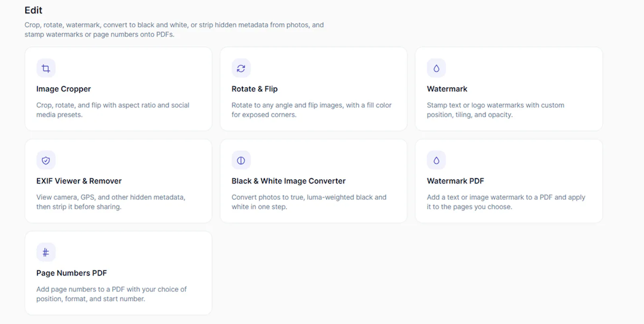The width and height of the screenshot is (644, 324).
Task: Click the "Crop, rotate, watermark, convert" section intro text
Action: (x=174, y=29)
